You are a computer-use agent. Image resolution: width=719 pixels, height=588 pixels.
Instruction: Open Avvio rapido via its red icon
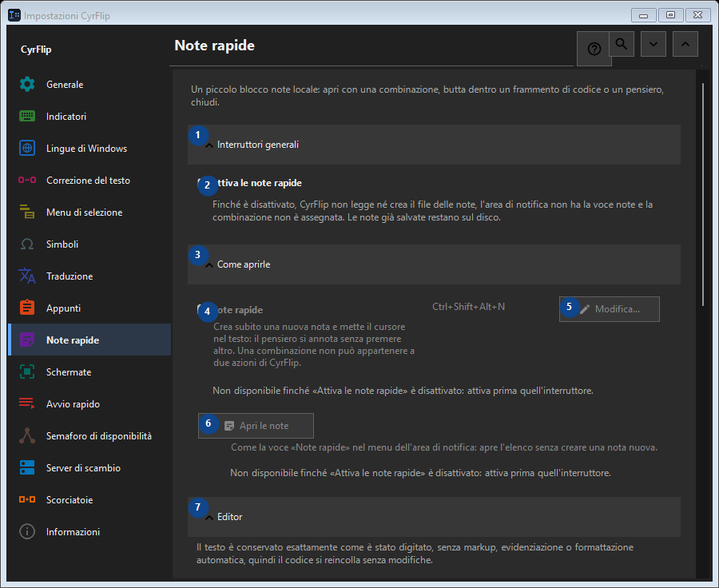(27, 403)
